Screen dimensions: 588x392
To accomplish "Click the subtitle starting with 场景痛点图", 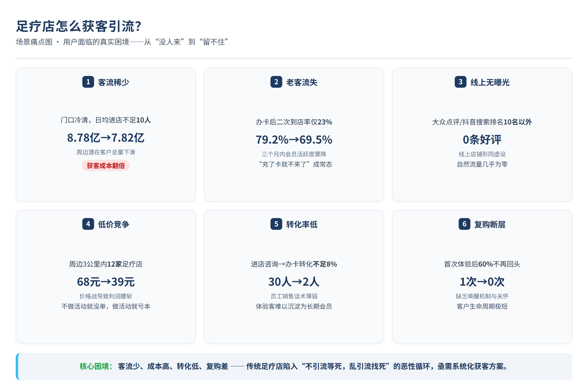I will pyautogui.click(x=122, y=42).
